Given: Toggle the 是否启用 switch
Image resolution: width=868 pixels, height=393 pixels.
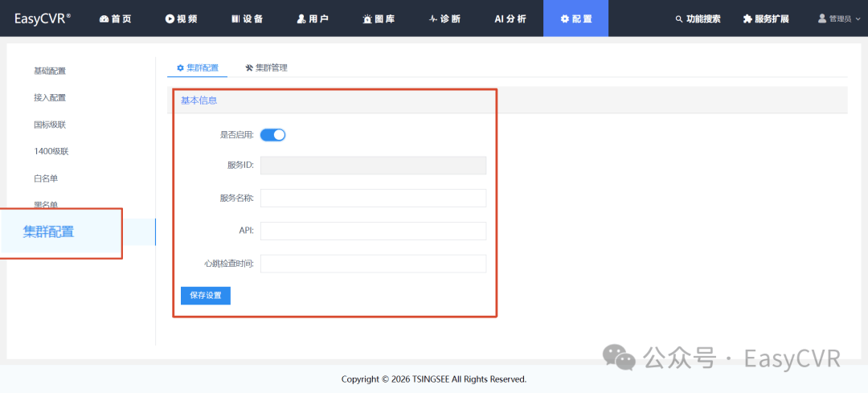Looking at the screenshot, I should (273, 134).
